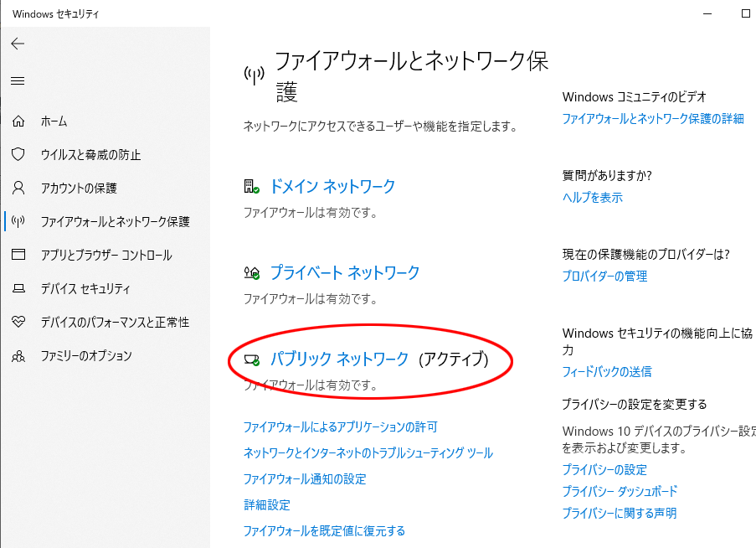756x548 pixels.
Task: Open the パブリック ネットワーク settings link
Action: [x=339, y=359]
